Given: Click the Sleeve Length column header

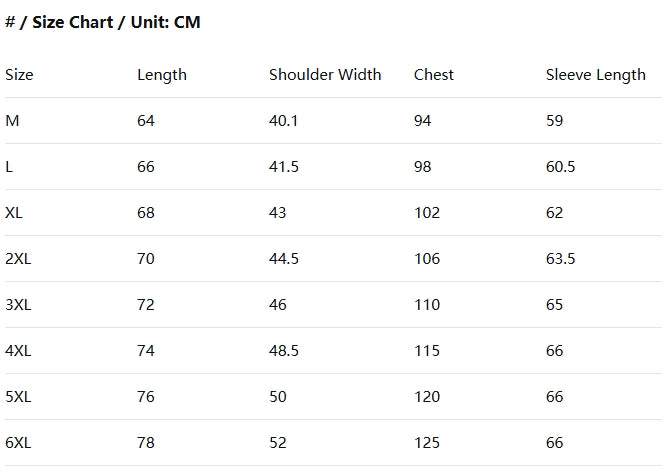Looking at the screenshot, I should pos(596,75).
